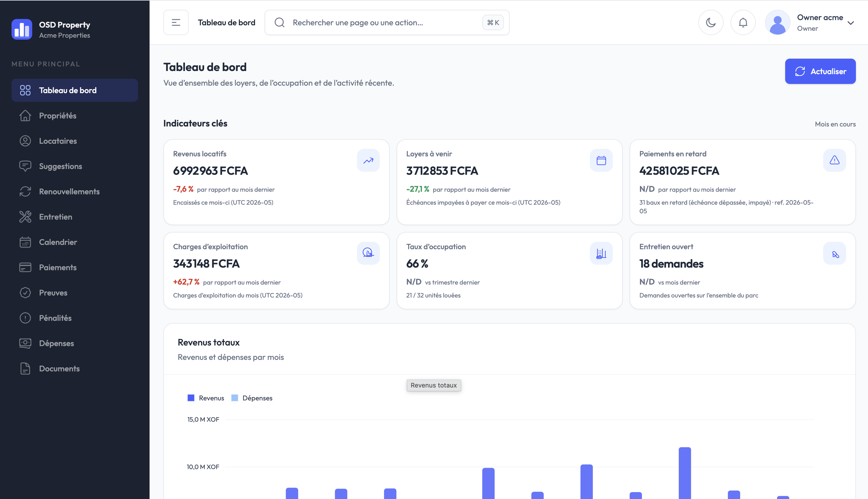Click the tallest revenue bar in chart
The height and width of the screenshot is (499, 868).
tap(685, 473)
